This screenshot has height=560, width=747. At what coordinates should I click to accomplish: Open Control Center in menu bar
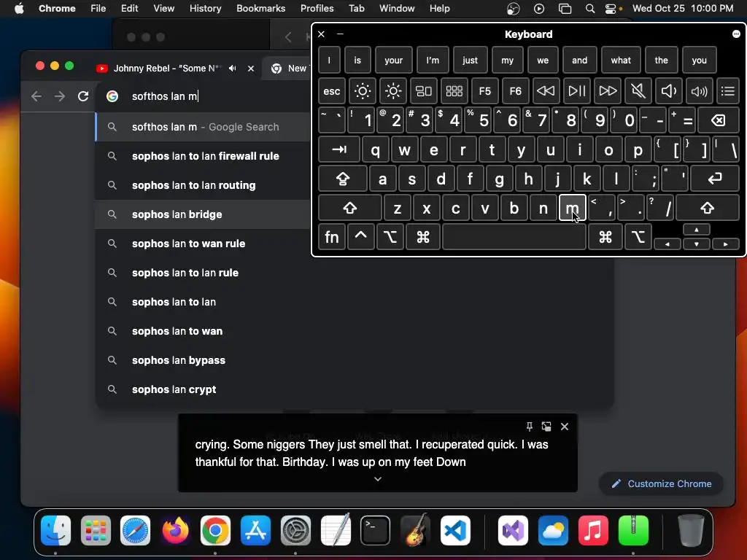click(x=611, y=9)
